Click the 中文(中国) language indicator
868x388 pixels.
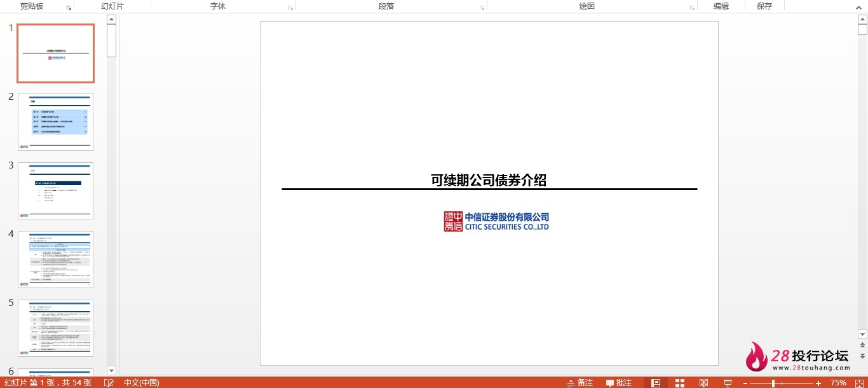tap(141, 383)
